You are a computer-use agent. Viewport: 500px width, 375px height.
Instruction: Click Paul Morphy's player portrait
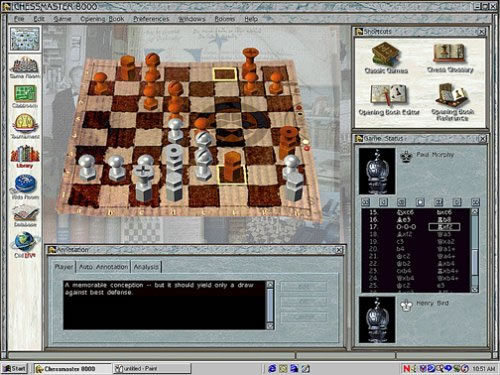coord(377,171)
